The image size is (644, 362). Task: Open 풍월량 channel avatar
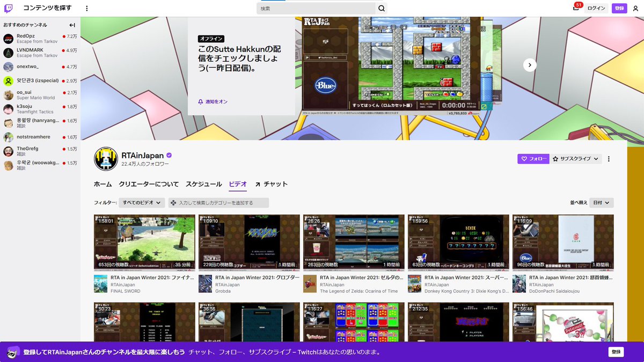(8, 123)
